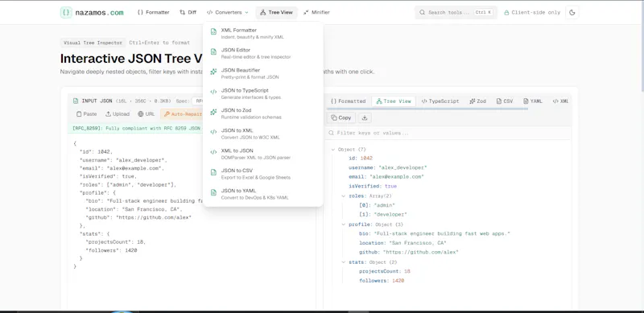Switch to the YAML tab
This screenshot has height=313, width=644.
click(x=533, y=101)
